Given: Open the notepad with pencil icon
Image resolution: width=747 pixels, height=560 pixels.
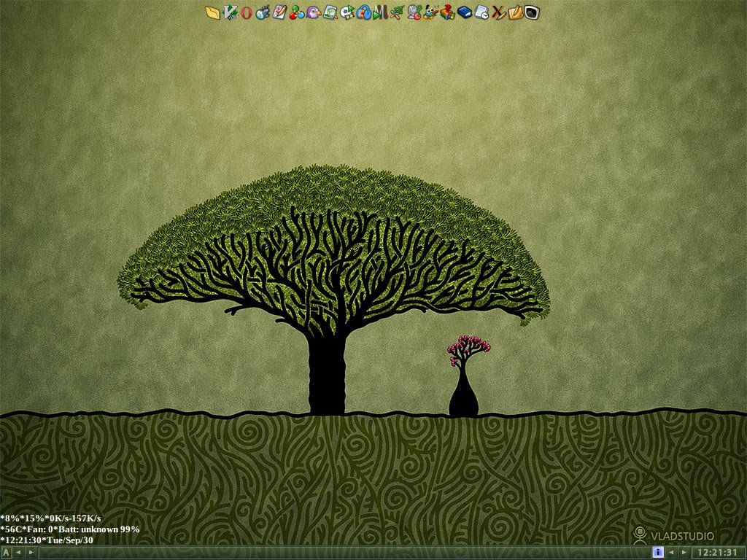Looking at the screenshot, I should pyautogui.click(x=279, y=12).
